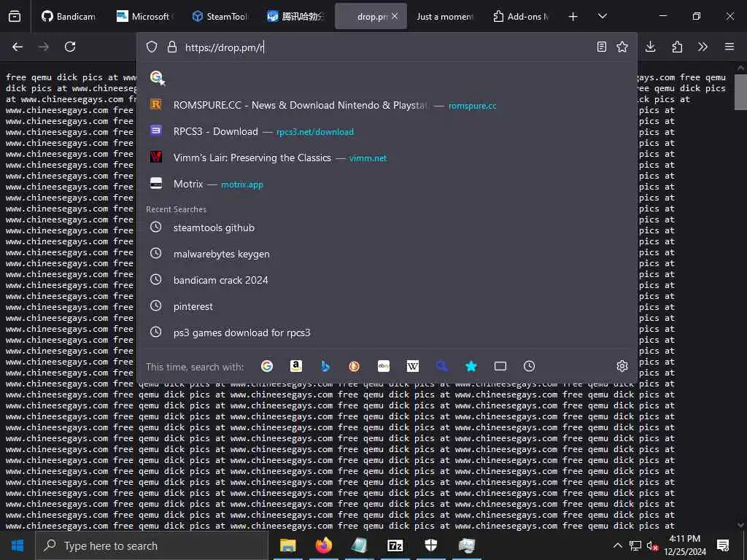Open the Extensions puzzle icon

pos(677,47)
